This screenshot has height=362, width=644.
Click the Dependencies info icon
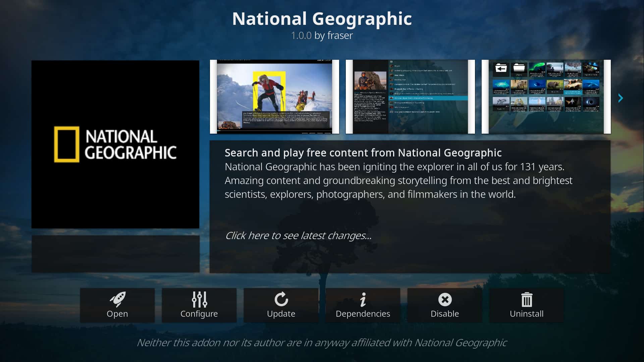pos(363,300)
